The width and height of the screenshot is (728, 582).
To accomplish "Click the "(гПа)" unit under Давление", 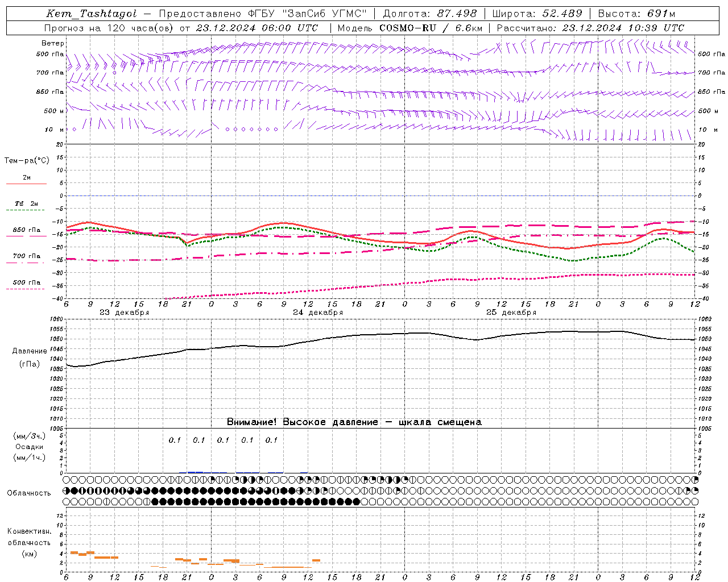I will pyautogui.click(x=30, y=364).
